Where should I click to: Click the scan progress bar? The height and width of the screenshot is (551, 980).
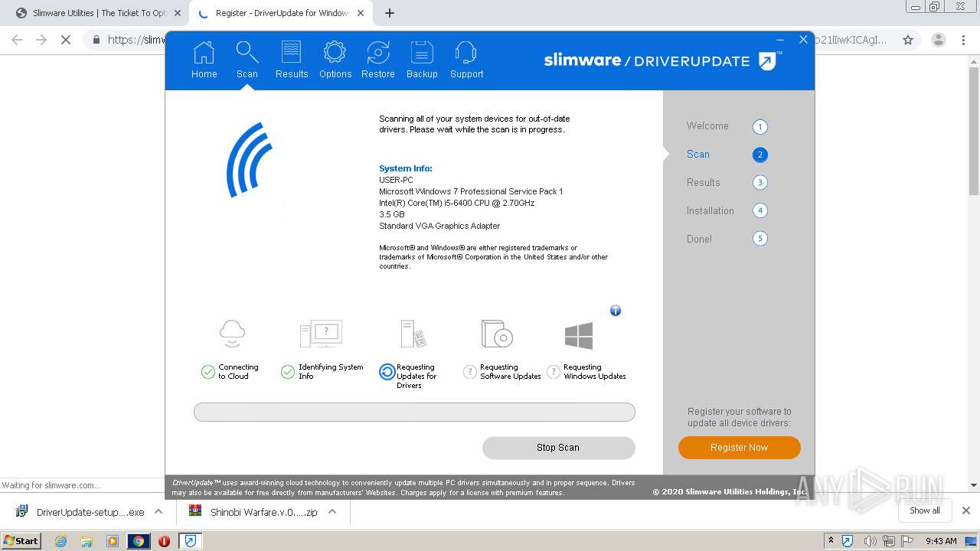[414, 412]
